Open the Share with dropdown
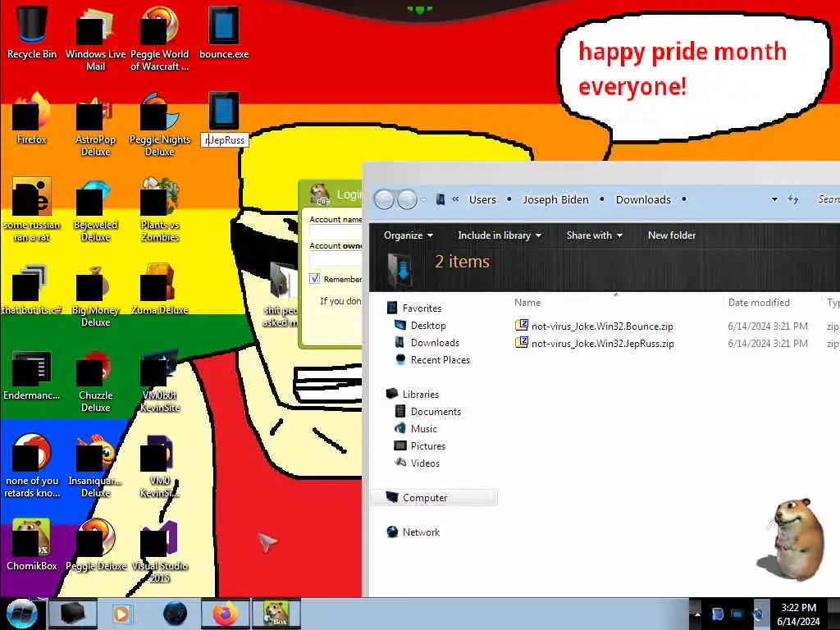Image resolution: width=840 pixels, height=630 pixels. [x=594, y=235]
